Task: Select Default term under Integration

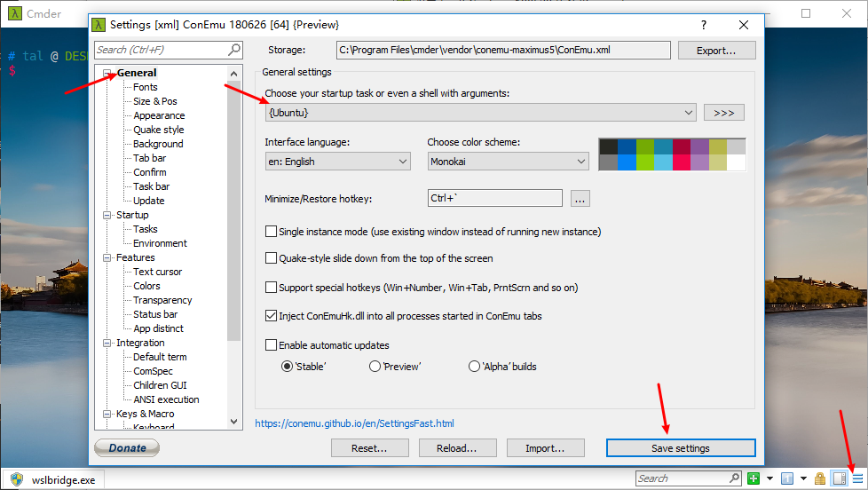Action: tap(160, 357)
